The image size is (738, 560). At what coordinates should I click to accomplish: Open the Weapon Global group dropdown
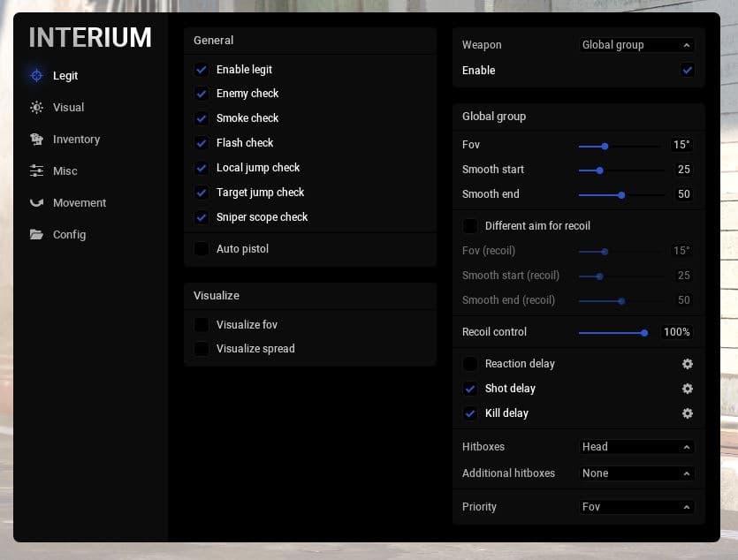[636, 45]
